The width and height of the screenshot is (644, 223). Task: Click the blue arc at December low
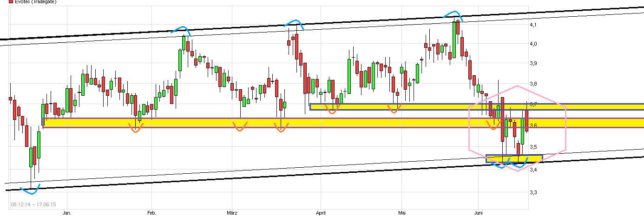click(x=31, y=188)
